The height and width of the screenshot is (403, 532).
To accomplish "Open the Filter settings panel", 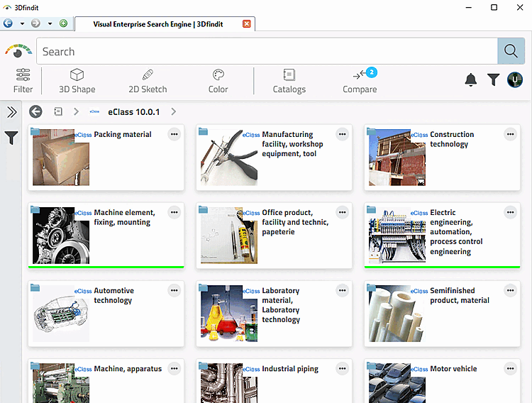I will tap(23, 81).
